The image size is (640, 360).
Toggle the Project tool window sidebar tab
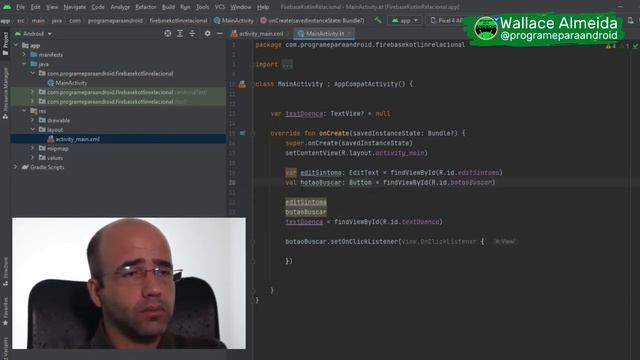(x=5, y=44)
